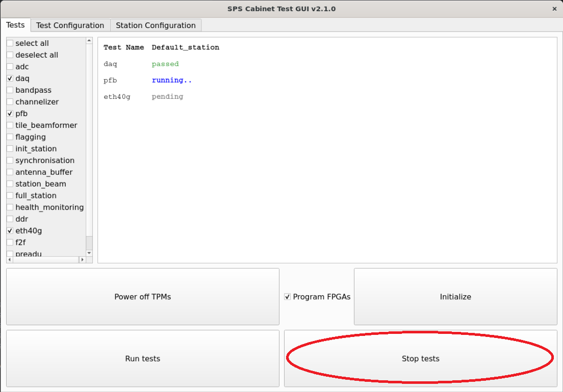Check the flagging test

pyautogui.click(x=10, y=137)
